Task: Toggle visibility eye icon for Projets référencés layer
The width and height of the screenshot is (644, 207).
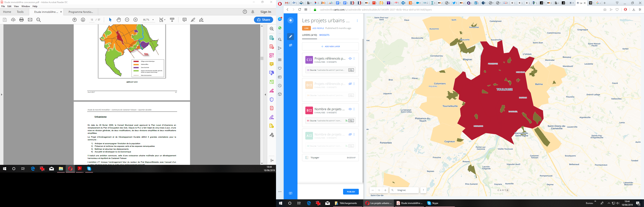Action: coord(350,58)
